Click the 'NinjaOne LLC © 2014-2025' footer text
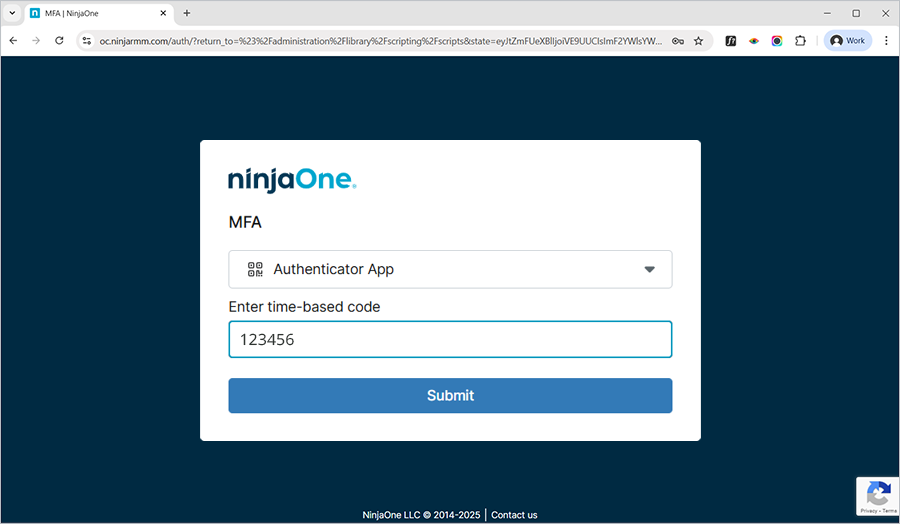 coord(421,515)
